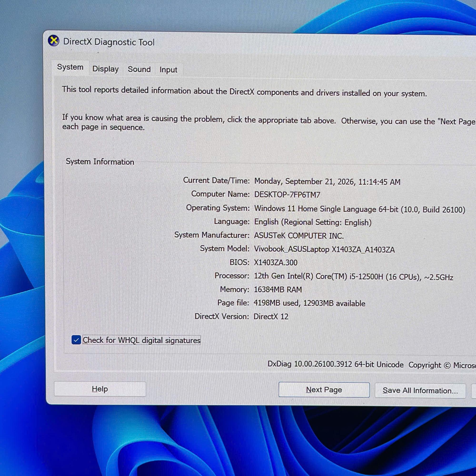Click Save All Information button
The width and height of the screenshot is (476, 476).
[420, 391]
